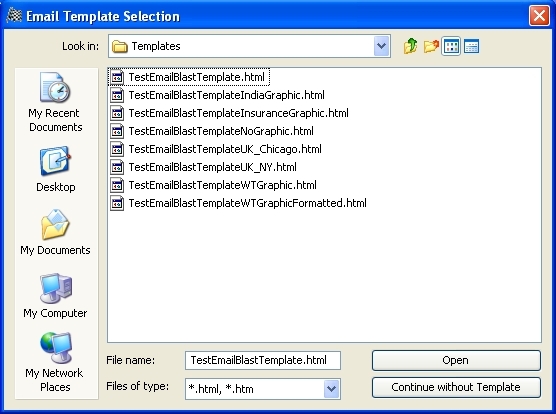Create a new folder icon

[431, 46]
